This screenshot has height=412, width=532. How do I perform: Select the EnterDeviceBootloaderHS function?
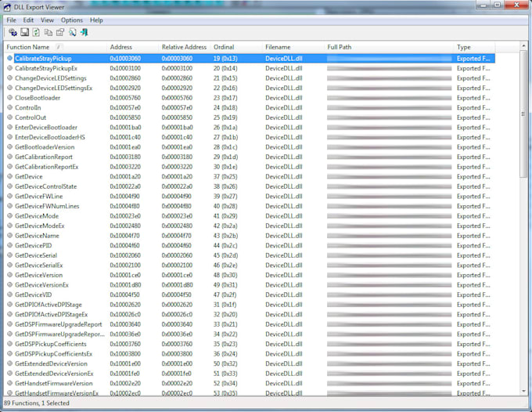50,137
